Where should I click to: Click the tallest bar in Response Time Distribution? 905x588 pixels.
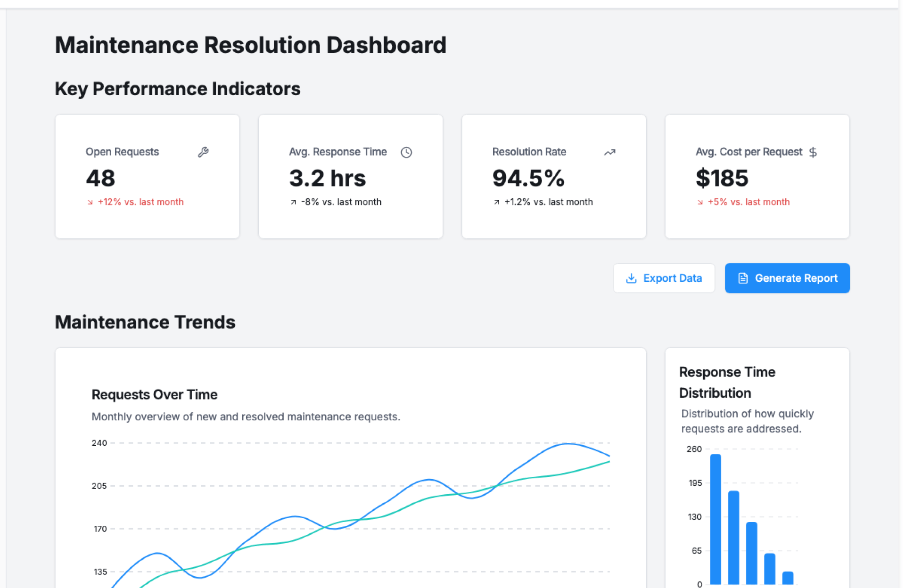(x=715, y=518)
